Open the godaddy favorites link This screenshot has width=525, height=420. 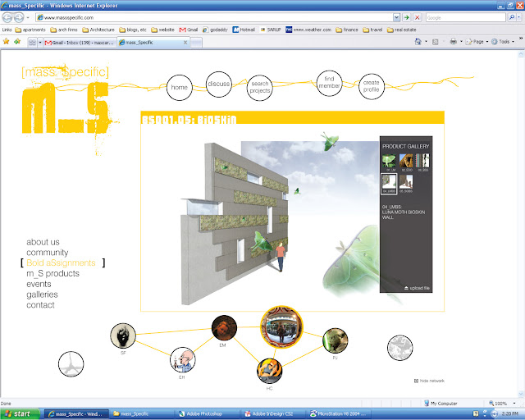(x=215, y=30)
